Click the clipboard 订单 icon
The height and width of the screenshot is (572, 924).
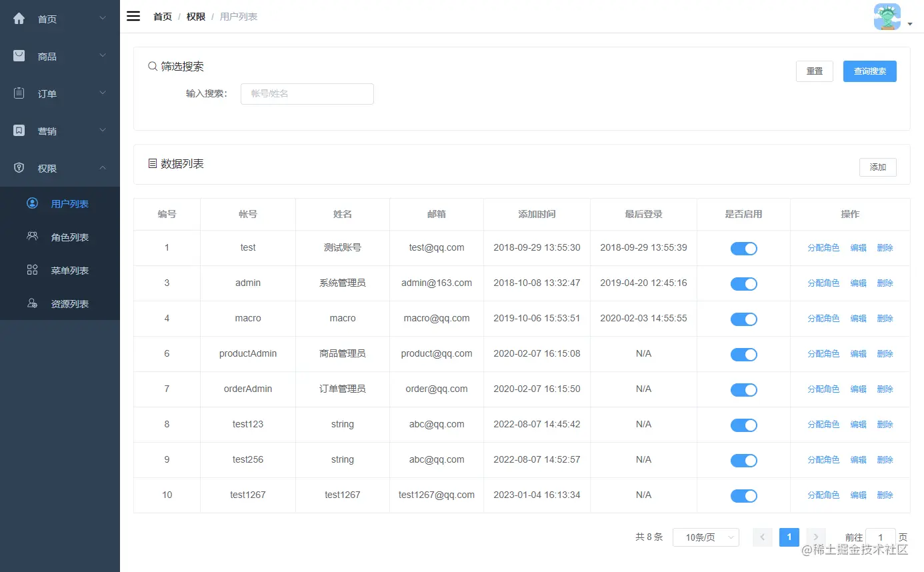[x=19, y=93]
